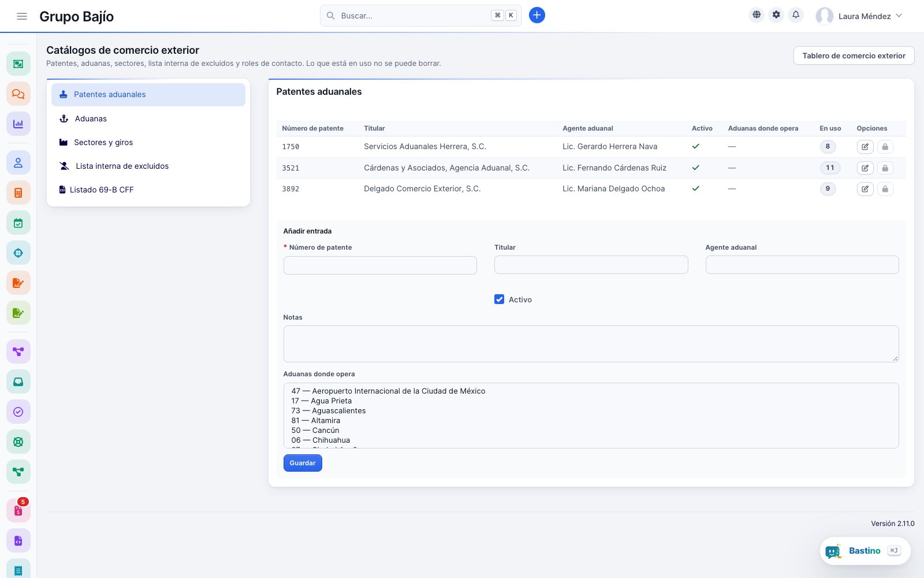Open the Tablero de comercio exterior
Viewport: 924px width, 578px height.
[854, 55]
